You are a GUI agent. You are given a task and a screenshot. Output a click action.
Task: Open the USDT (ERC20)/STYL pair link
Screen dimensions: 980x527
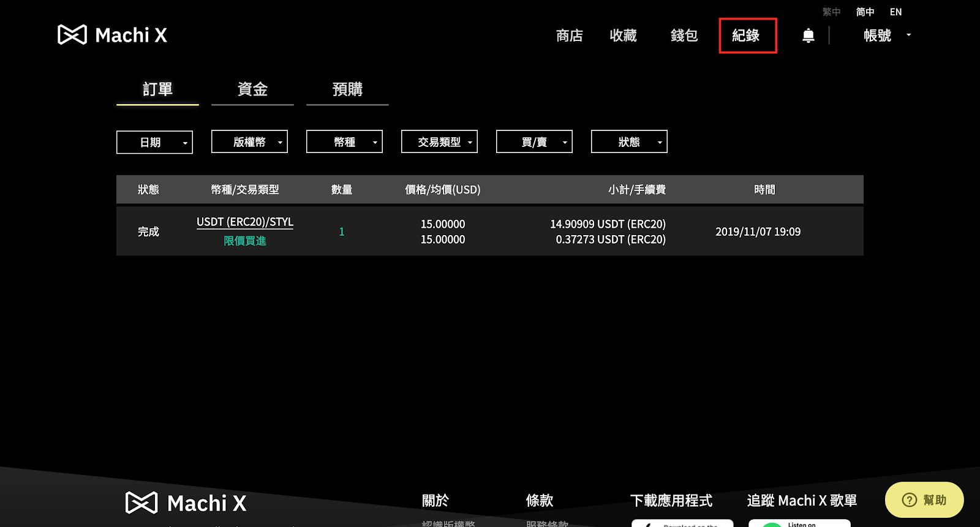244,222
